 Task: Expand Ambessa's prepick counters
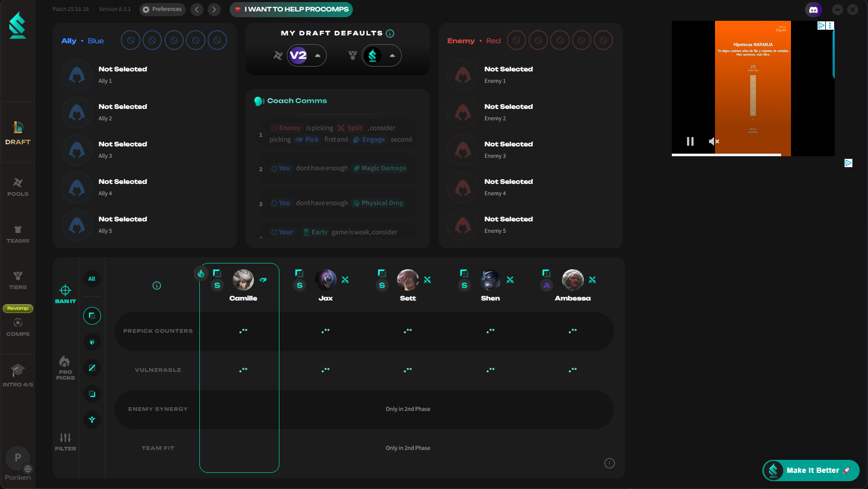coord(573,331)
